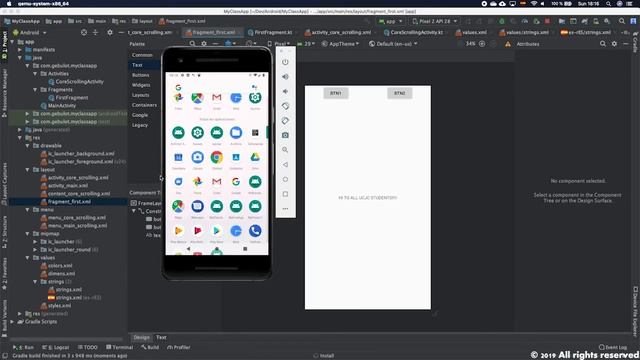Open the Apple menu
This screenshot has width=640, height=360.
(9, 3)
